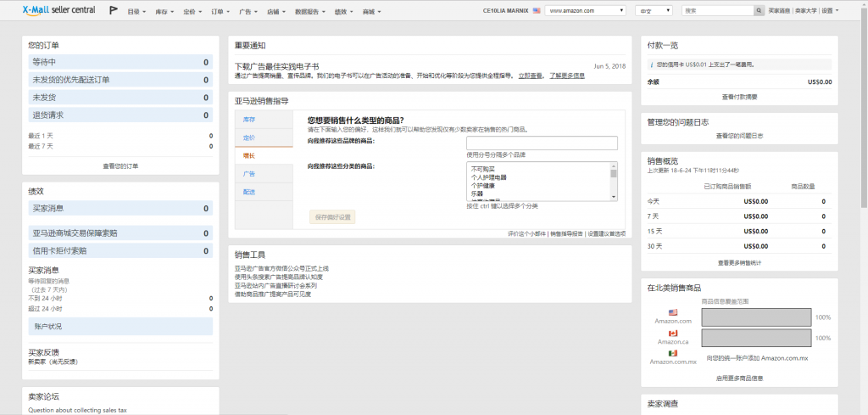Click 查看您的问题日志 link

739,136
